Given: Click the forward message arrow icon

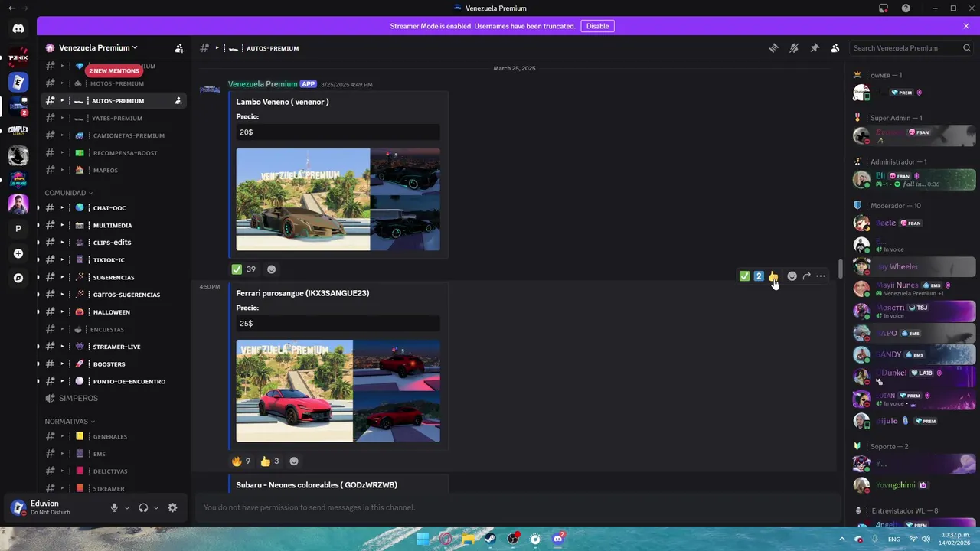Looking at the screenshot, I should point(807,276).
